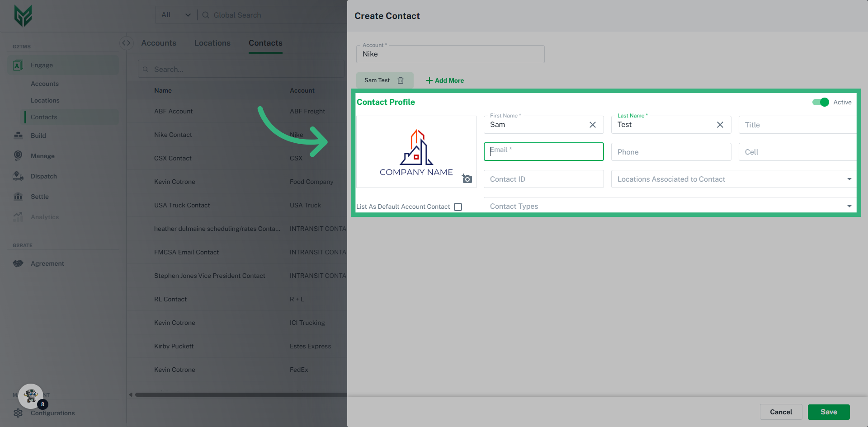This screenshot has height=427, width=868.
Task: Click the camera icon to upload contact photo
Action: (x=467, y=179)
